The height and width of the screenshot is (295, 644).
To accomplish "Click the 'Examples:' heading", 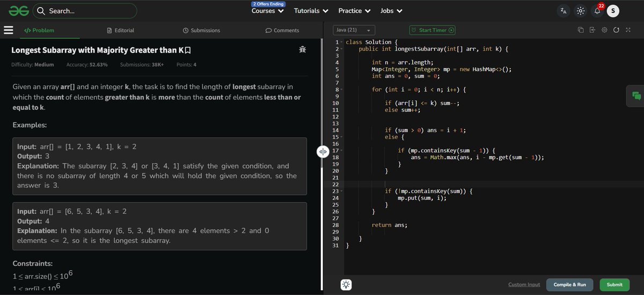I will 30,125.
